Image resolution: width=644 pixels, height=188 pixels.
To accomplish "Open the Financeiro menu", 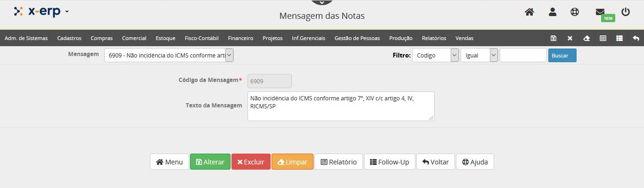I will [240, 38].
